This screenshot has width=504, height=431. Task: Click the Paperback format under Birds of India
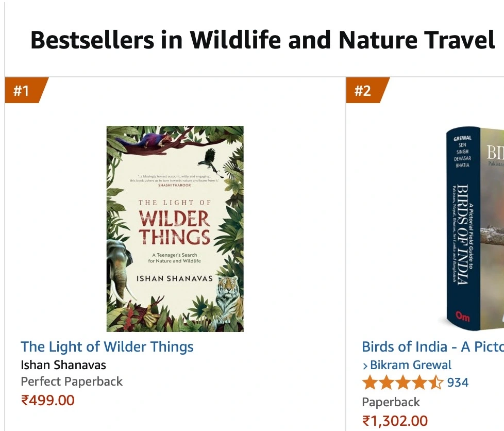click(x=391, y=402)
